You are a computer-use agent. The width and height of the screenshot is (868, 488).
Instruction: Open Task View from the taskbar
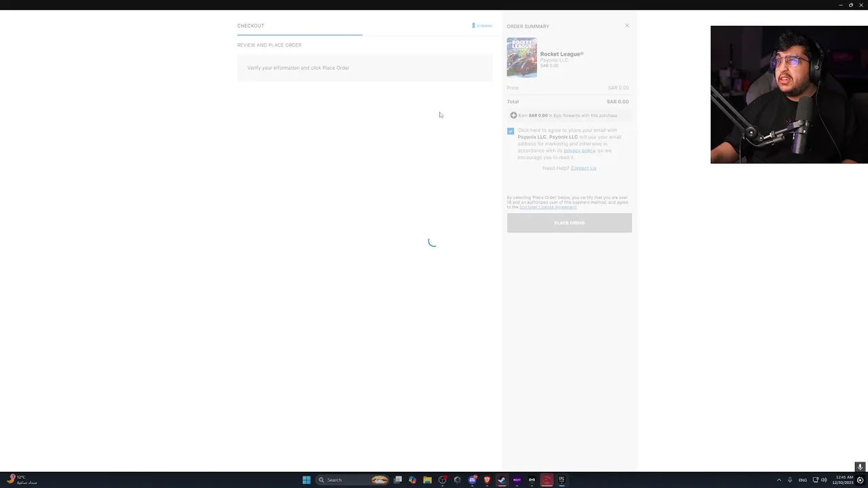[398, 480]
